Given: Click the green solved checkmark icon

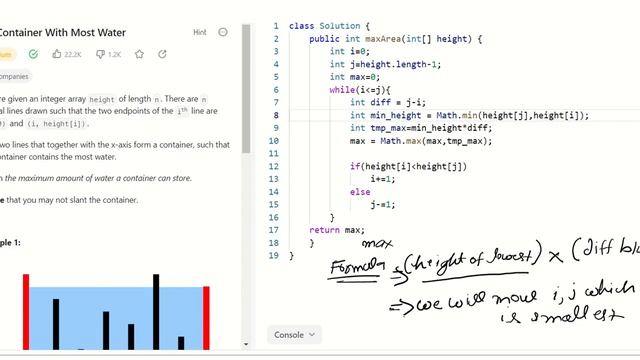Looking at the screenshot, I should [x=33, y=54].
